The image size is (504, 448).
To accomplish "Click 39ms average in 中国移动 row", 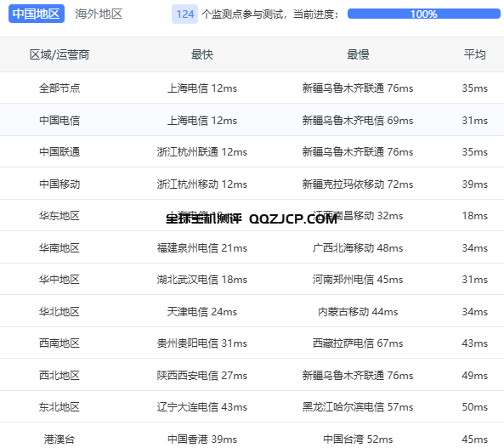I will click(x=475, y=184).
